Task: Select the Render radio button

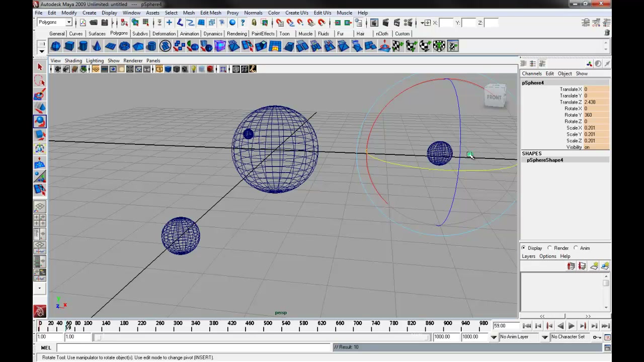Action: point(549,248)
